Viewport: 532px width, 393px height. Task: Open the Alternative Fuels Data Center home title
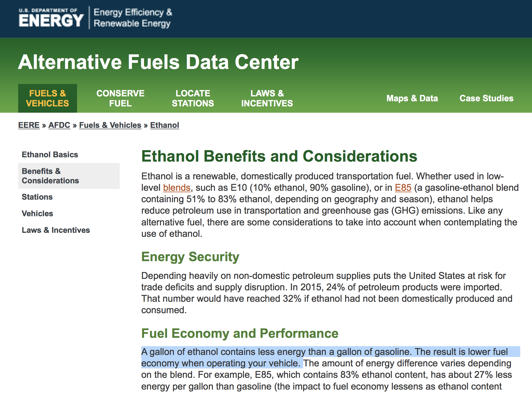(x=158, y=62)
